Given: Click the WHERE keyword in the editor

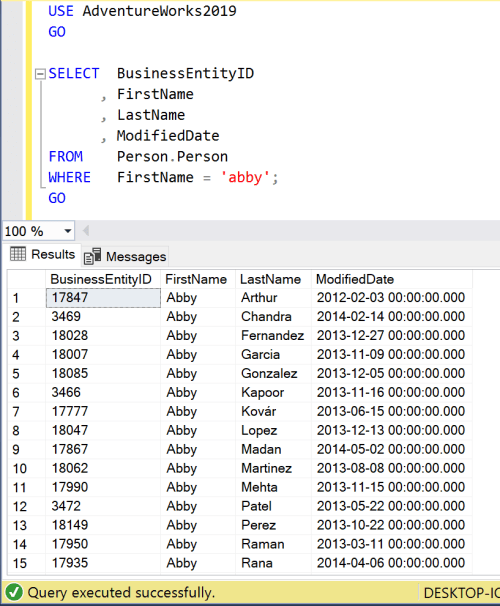Looking at the screenshot, I should click(70, 177).
